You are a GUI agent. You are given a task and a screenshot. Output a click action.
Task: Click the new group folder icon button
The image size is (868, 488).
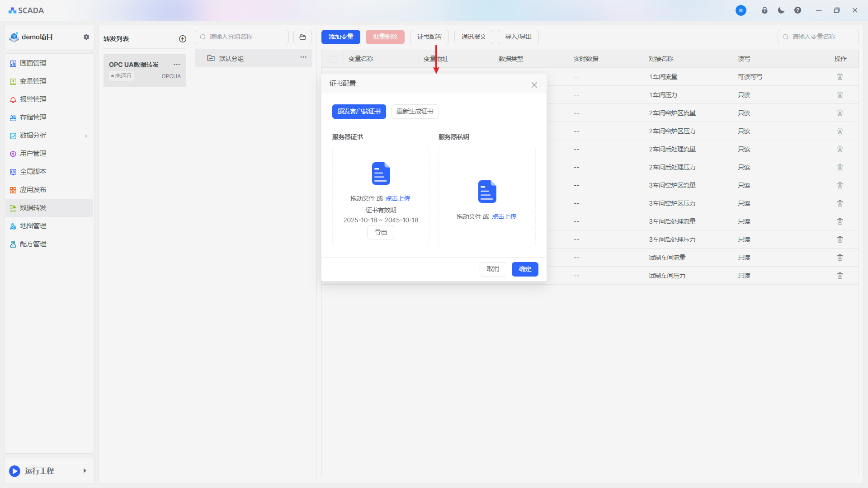(x=302, y=37)
